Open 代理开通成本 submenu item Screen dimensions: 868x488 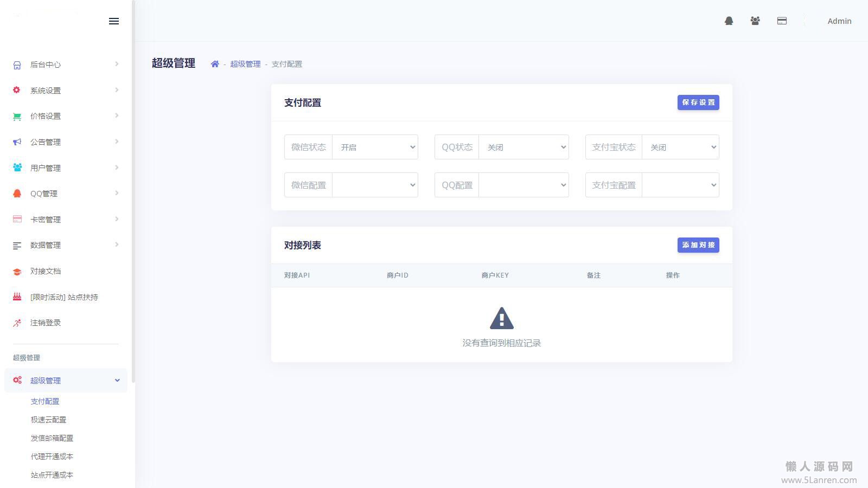click(x=52, y=457)
